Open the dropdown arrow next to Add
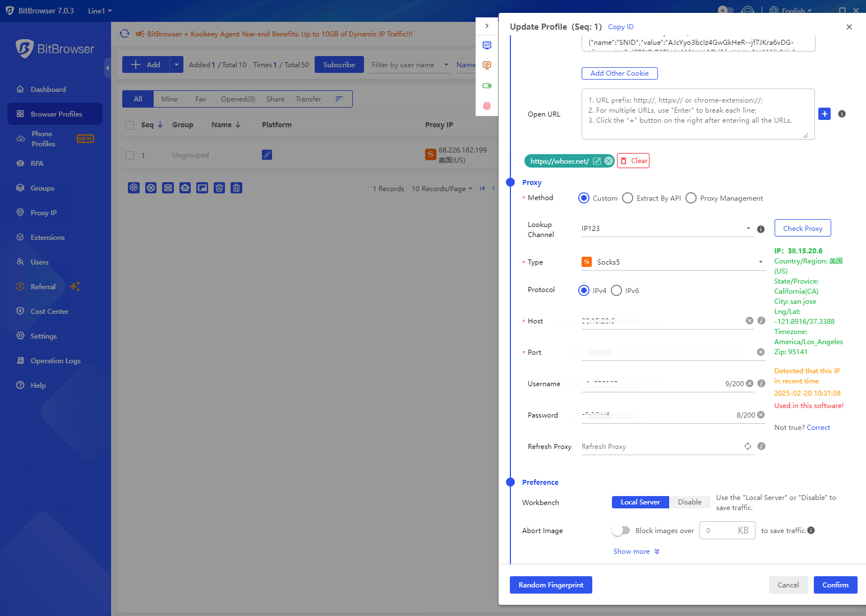 click(x=176, y=64)
